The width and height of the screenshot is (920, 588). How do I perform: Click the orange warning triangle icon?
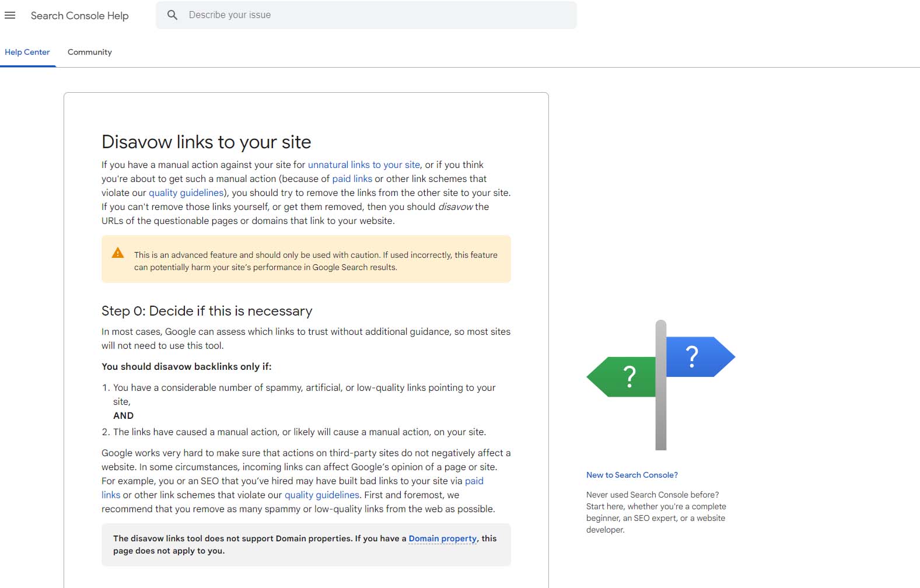pyautogui.click(x=118, y=253)
